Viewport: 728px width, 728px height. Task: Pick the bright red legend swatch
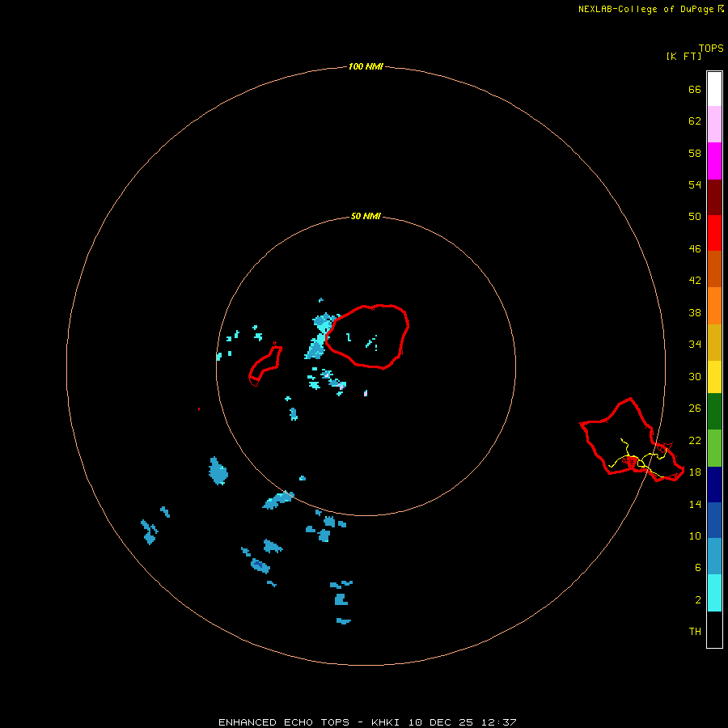[x=714, y=233]
